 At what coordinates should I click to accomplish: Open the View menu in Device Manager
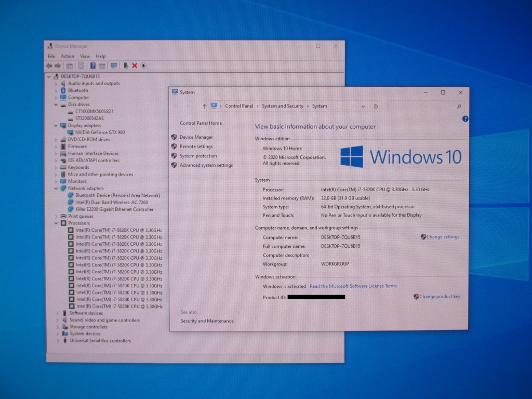click(85, 56)
